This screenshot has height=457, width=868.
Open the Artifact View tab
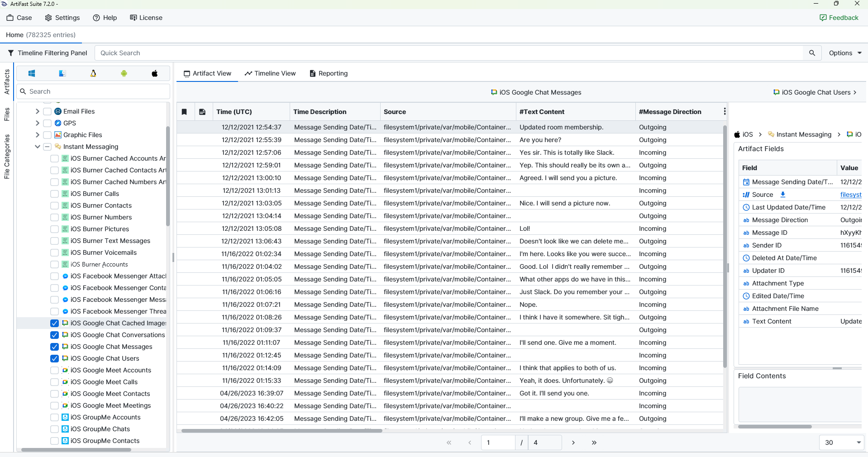(x=207, y=73)
